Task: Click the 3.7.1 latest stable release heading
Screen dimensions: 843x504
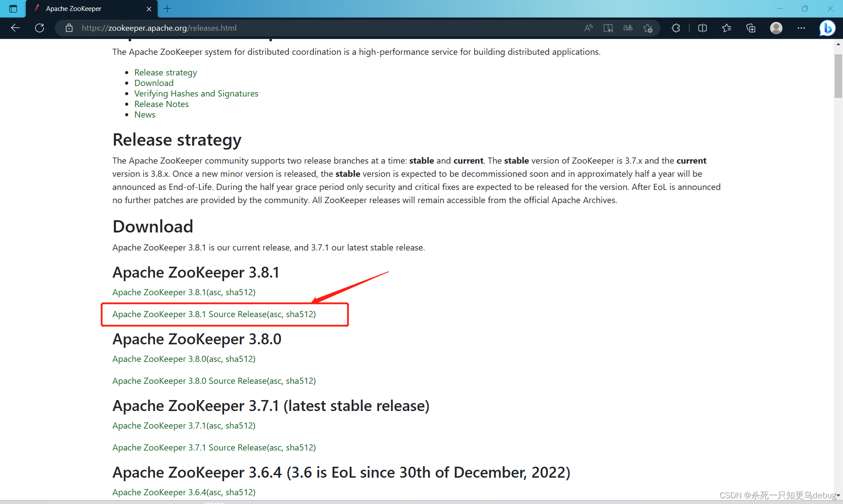Action: coord(271,406)
